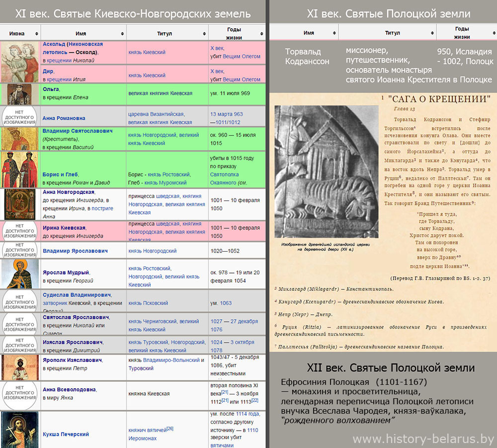Viewport: 497px width, 448px height.
Task: Open the Ольга icon thumbnail
Action: click(20, 94)
